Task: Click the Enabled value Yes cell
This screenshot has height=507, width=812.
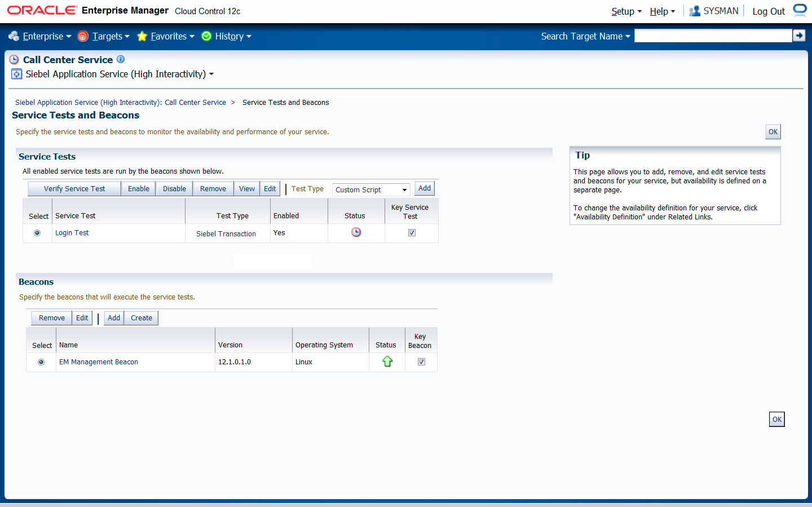Action: pyautogui.click(x=299, y=233)
